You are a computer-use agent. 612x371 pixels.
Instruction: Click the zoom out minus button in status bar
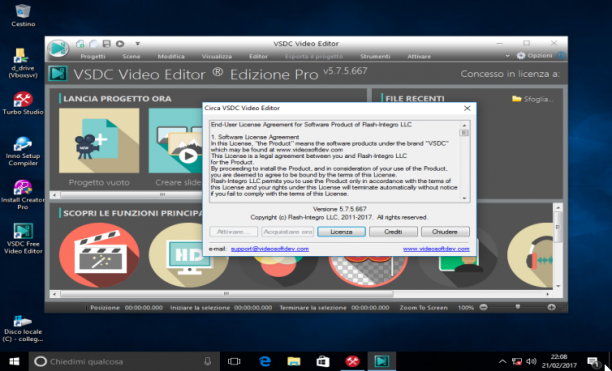(483, 307)
